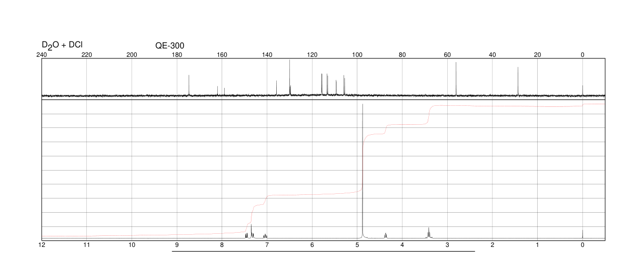644x278 pixels.
Task: Click the 1 ppm label on proton axis
Action: pyautogui.click(x=537, y=245)
